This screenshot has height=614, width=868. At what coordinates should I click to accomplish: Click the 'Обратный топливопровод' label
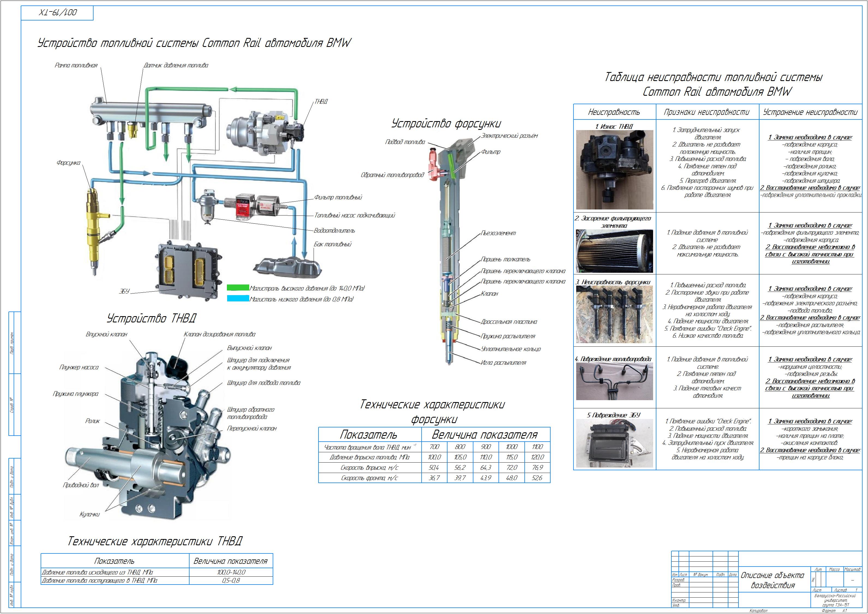tap(392, 175)
